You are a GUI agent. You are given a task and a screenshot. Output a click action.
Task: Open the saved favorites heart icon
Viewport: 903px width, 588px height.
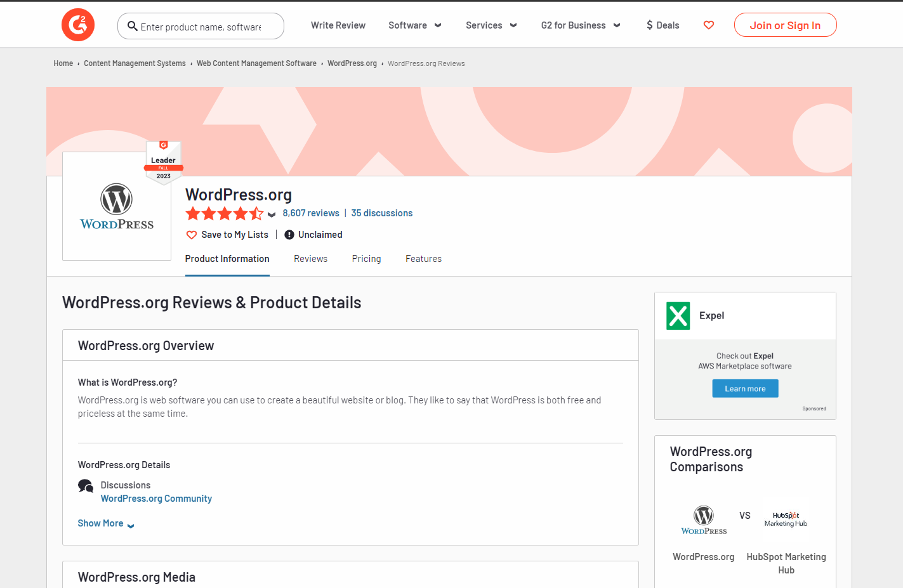[x=709, y=25]
